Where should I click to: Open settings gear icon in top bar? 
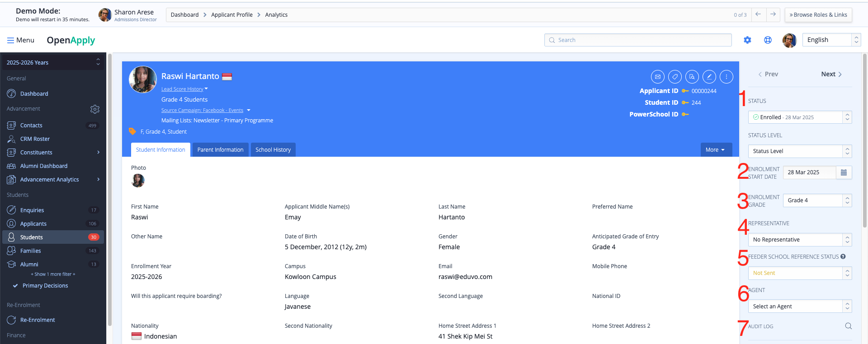(747, 40)
